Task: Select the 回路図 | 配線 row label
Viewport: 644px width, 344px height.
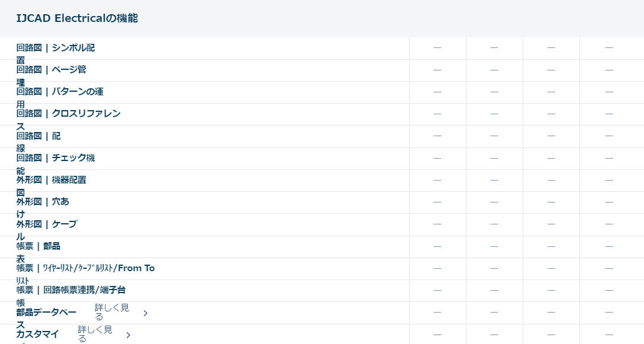Action: [x=38, y=136]
